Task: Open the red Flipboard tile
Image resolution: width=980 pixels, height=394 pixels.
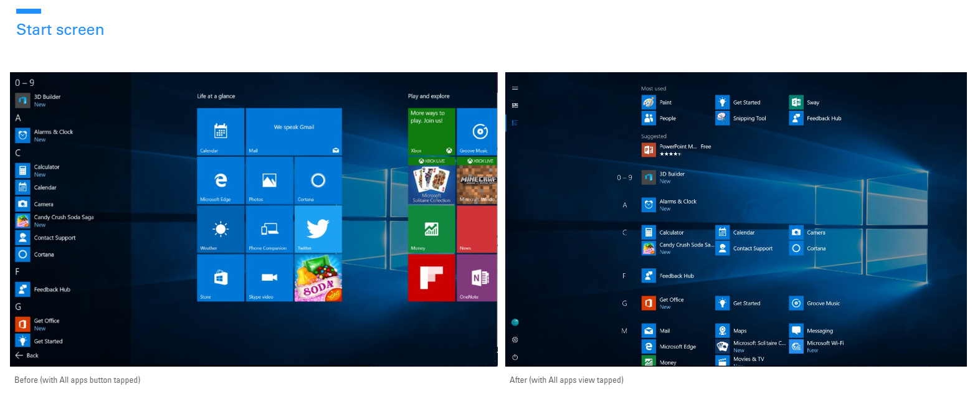Action: tap(431, 278)
